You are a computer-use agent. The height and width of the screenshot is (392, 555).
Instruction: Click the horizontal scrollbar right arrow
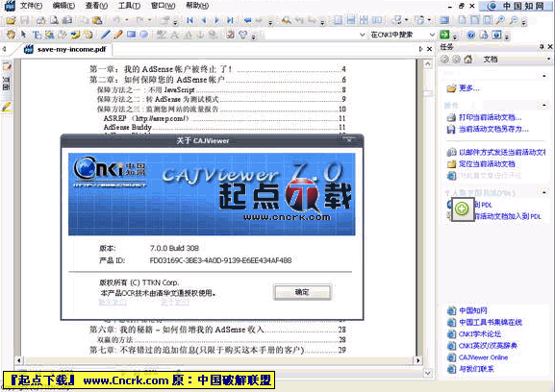[x=418, y=360]
